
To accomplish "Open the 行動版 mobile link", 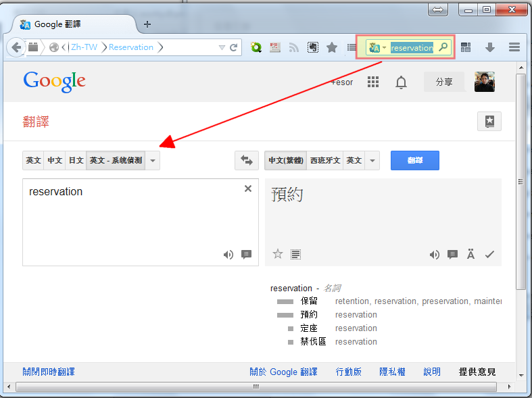I will 348,372.
